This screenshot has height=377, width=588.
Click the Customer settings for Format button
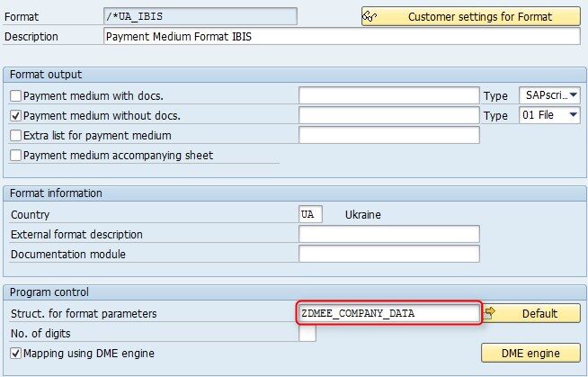pyautogui.click(x=470, y=17)
